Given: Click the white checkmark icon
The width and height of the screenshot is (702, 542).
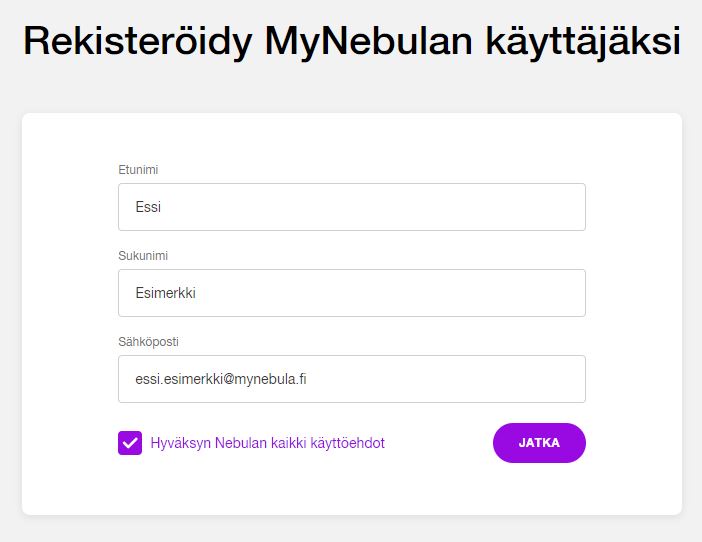Looking at the screenshot, I should tap(130, 443).
